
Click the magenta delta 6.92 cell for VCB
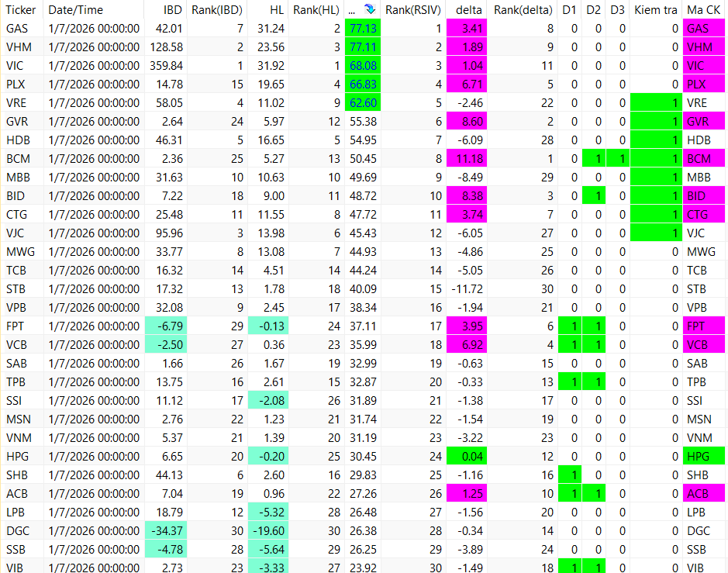pos(467,344)
